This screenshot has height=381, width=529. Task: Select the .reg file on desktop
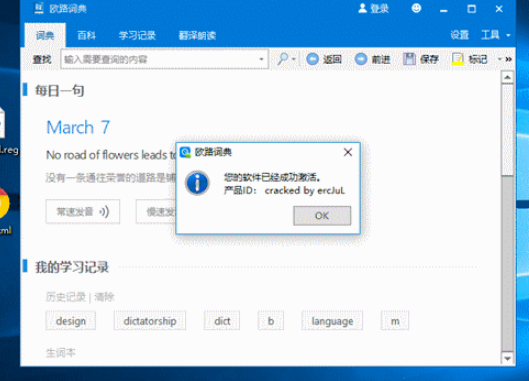click(x=7, y=132)
